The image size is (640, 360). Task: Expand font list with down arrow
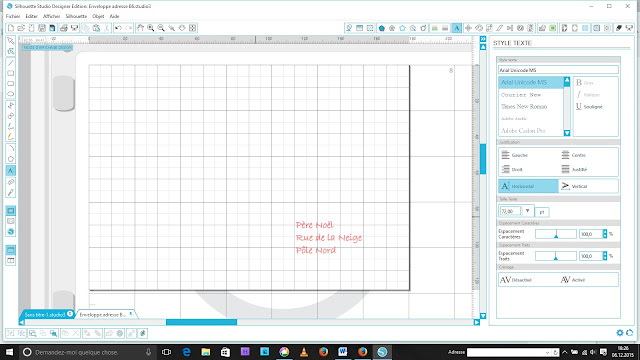(567, 133)
